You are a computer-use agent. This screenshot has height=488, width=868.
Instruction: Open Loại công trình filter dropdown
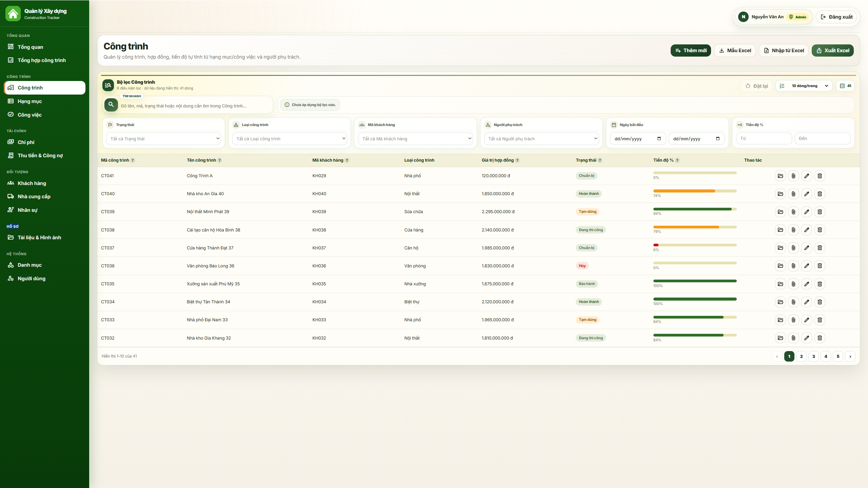pyautogui.click(x=290, y=139)
